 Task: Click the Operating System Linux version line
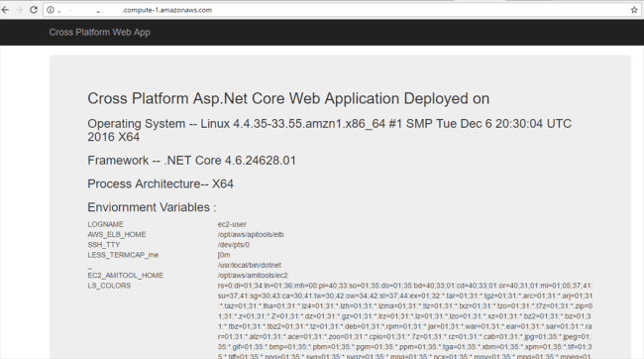coord(329,130)
